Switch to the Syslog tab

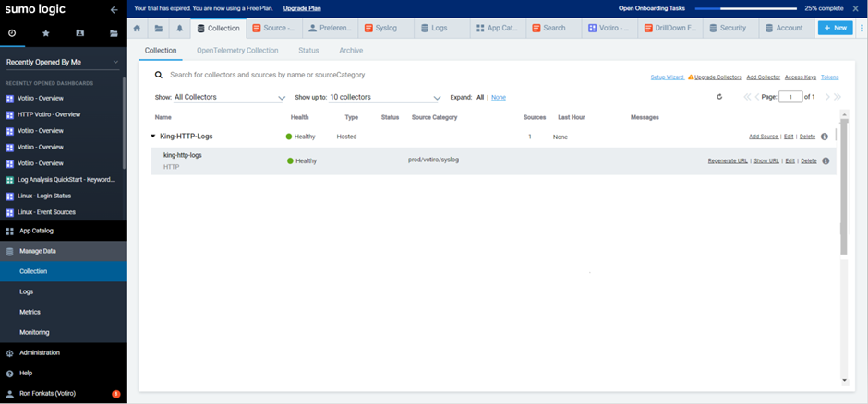[x=385, y=29]
